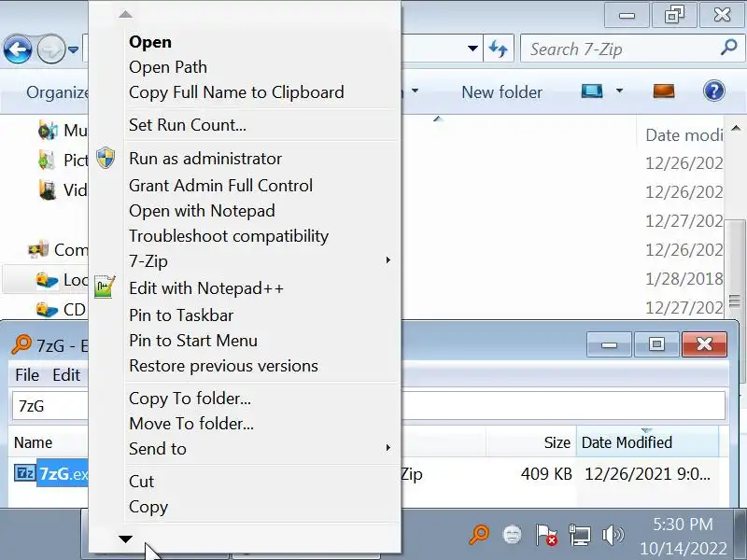Click the Forward navigation arrow in Explorer
The image size is (747, 560).
[51, 49]
